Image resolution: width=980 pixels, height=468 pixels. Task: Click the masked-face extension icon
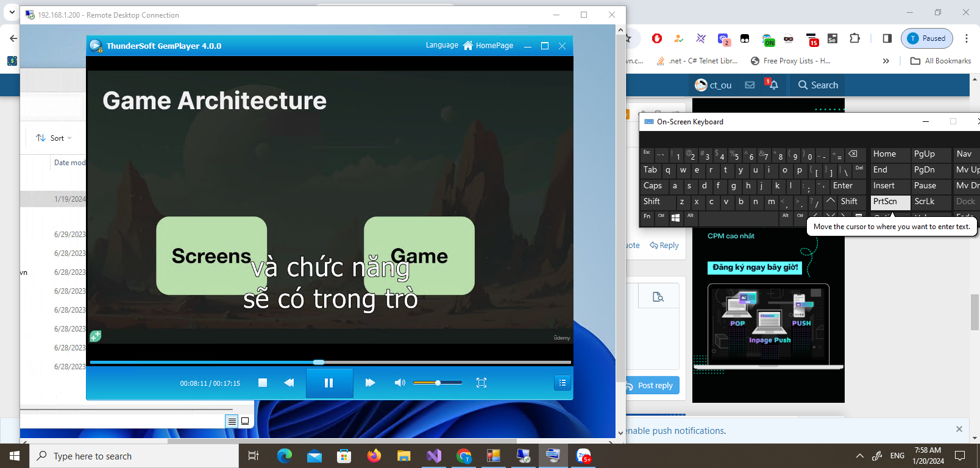tap(789, 38)
